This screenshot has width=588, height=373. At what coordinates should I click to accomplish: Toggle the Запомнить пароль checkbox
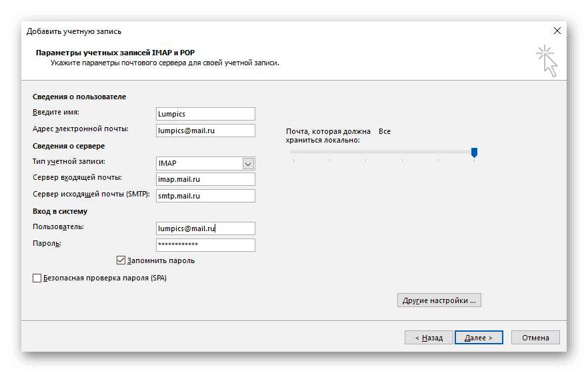tap(121, 260)
